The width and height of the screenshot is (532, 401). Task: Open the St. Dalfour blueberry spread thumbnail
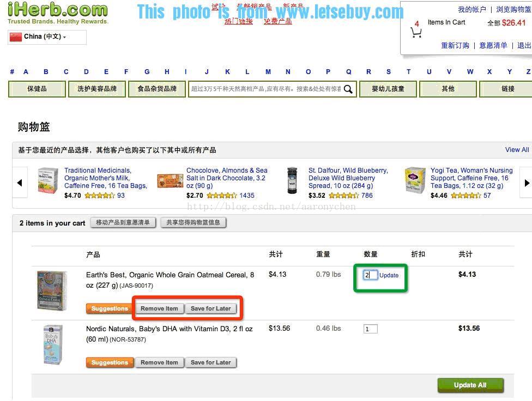[x=292, y=180]
